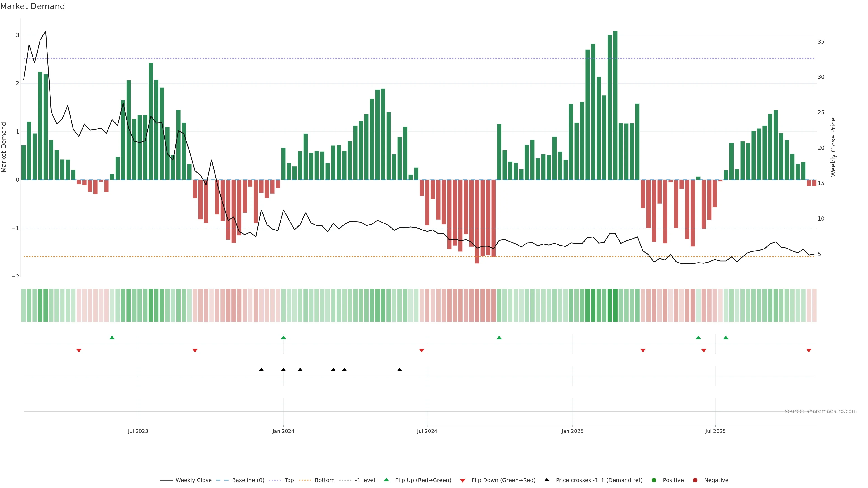Click the green Positive circle legend icon
The image size is (868, 488).
(654, 480)
